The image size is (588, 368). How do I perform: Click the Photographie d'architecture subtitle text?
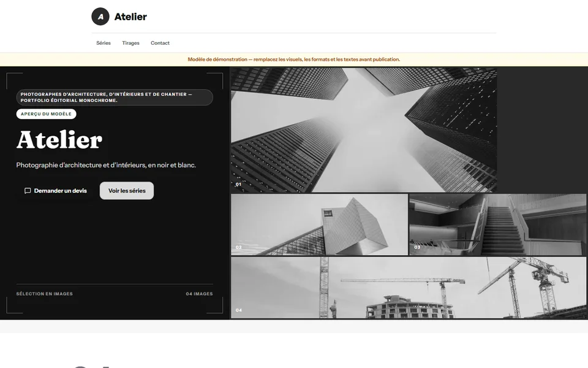pyautogui.click(x=106, y=165)
